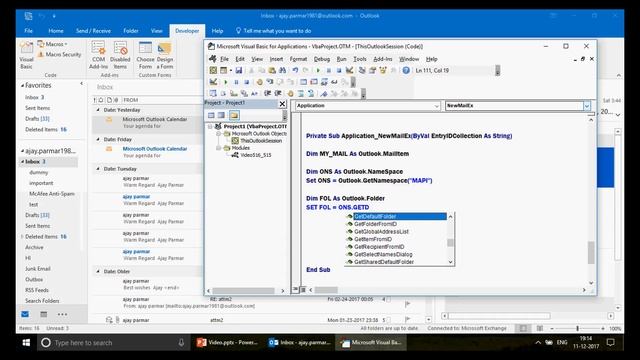Collapse the Favorites section in Outlook
Image resolution: width=640 pixels, height=360 pixels.
click(22, 86)
